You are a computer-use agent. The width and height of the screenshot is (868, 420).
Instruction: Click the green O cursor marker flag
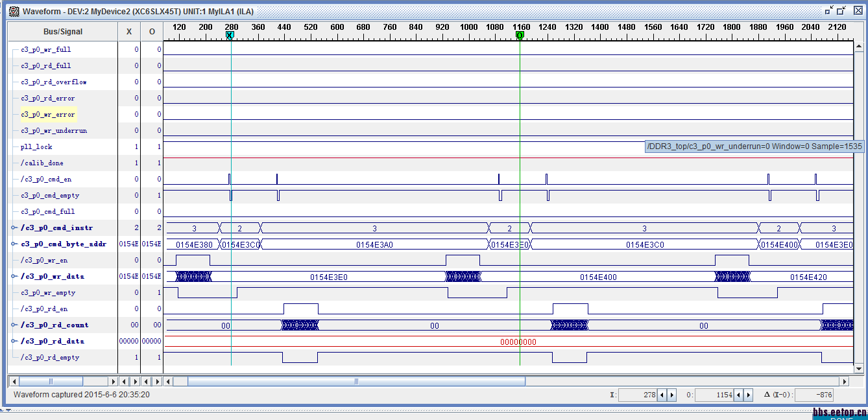(520, 36)
